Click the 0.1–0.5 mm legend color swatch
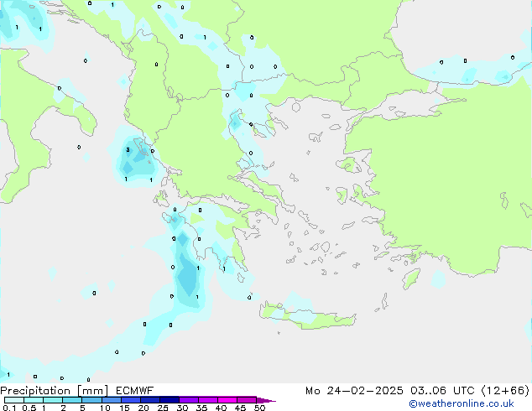The height and width of the screenshot is (411, 532). [x=14, y=400]
